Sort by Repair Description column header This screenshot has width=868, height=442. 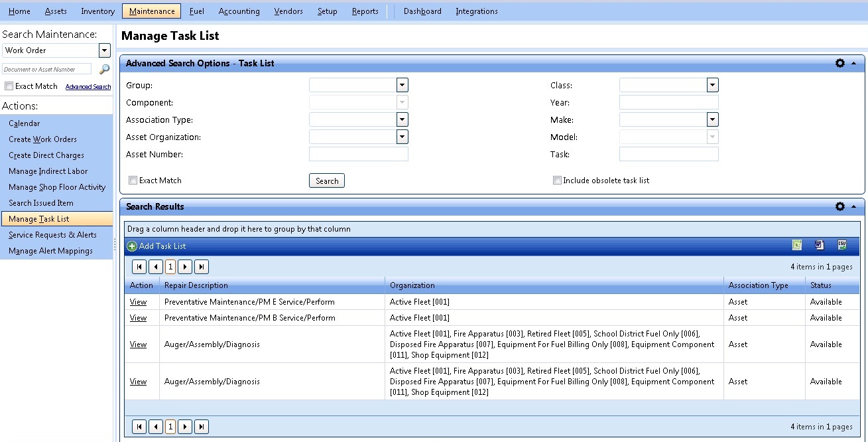pyautogui.click(x=196, y=285)
